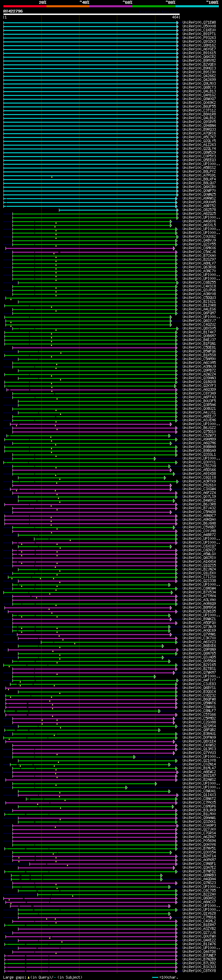Select the UniRef100_A3NC70 label
The width and height of the screenshot is (222, 980).
[199, 271]
